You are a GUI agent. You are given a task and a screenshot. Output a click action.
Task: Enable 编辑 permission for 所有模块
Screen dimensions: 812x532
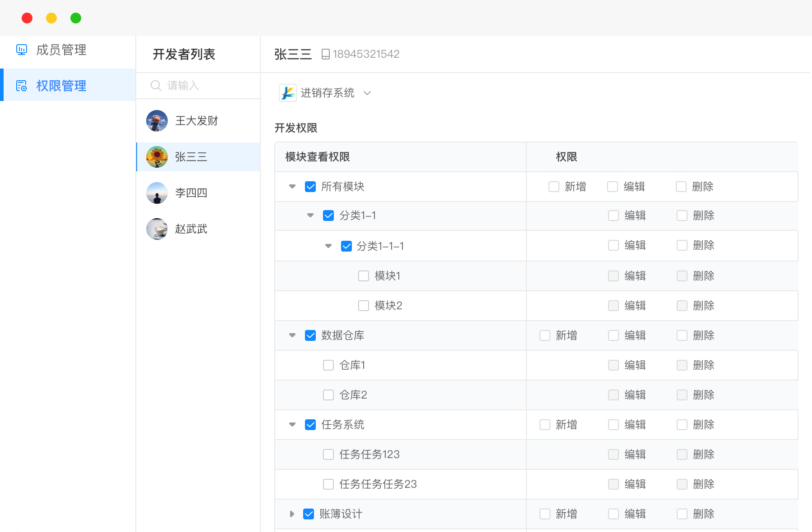point(613,187)
